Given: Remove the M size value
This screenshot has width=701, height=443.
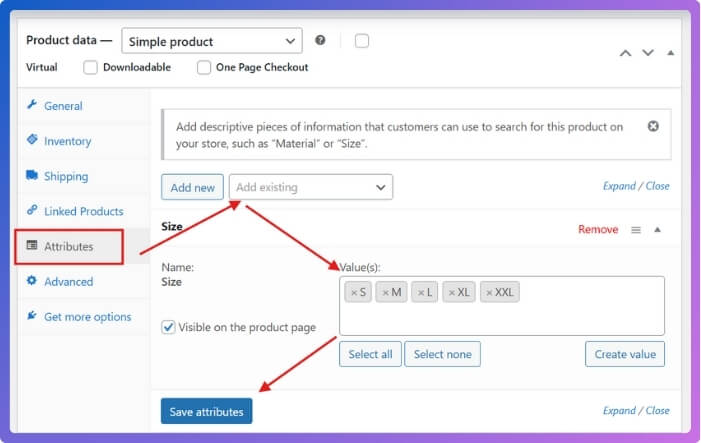Looking at the screenshot, I should click(x=385, y=293).
